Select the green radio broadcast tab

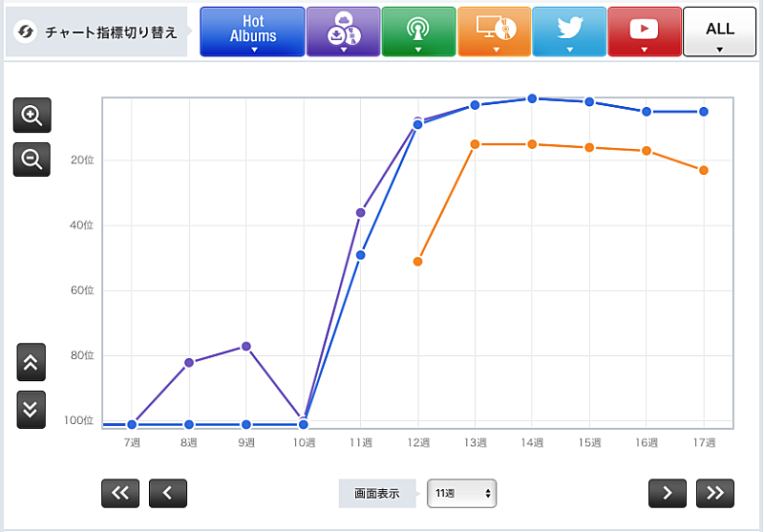coord(416,32)
